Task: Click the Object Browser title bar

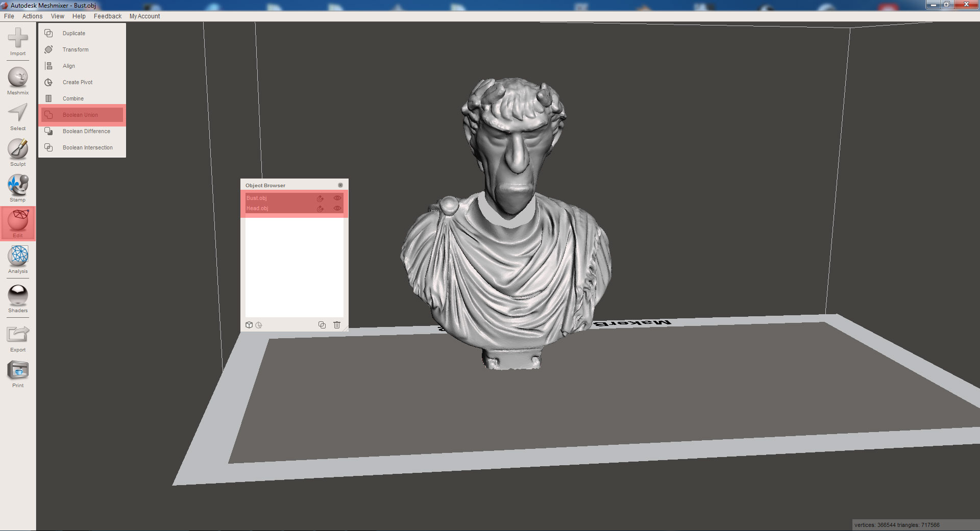Action: (294, 185)
